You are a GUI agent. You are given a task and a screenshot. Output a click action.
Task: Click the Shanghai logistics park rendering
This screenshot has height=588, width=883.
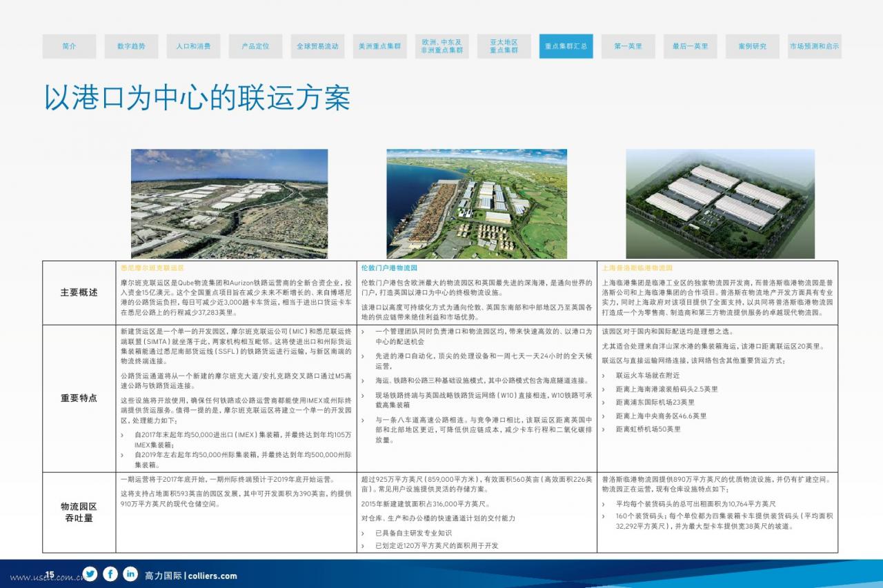(720, 204)
